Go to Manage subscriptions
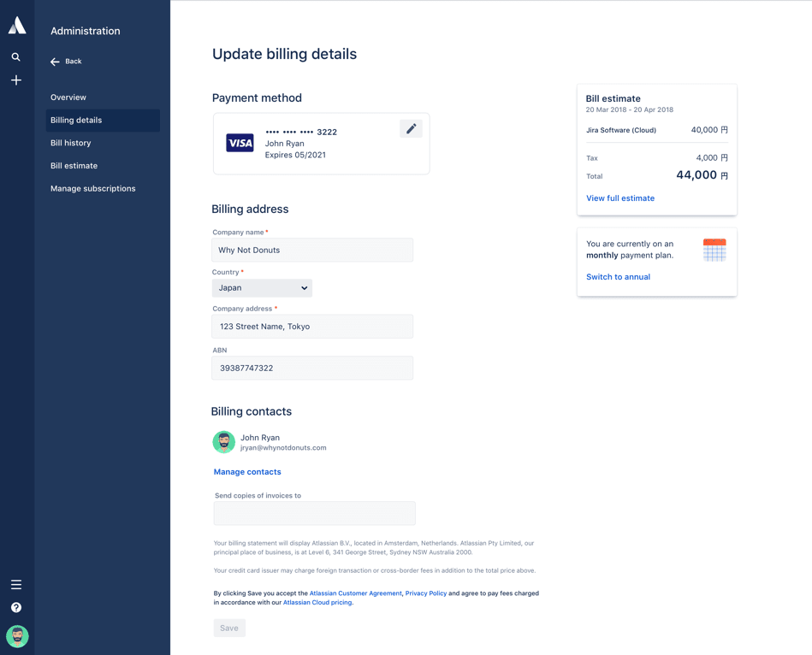This screenshot has height=655, width=812. point(93,189)
